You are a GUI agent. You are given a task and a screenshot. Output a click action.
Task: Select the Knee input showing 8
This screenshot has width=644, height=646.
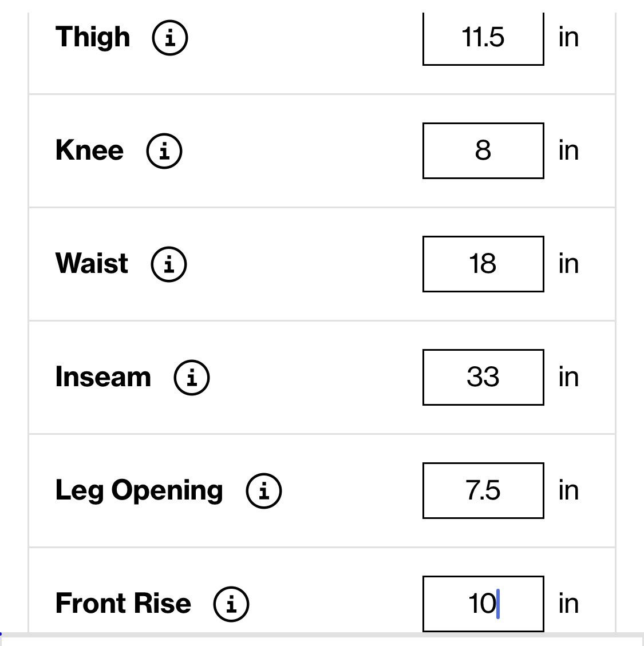(483, 151)
